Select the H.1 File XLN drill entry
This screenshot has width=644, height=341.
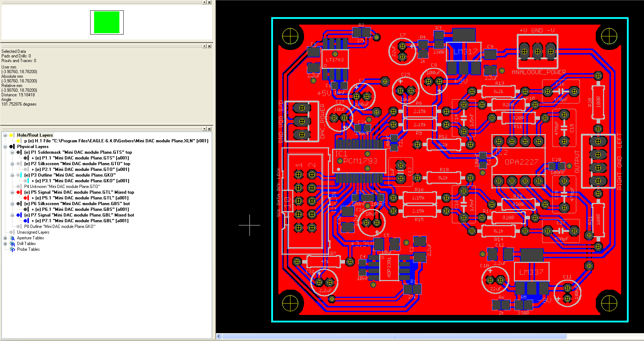(x=116, y=141)
